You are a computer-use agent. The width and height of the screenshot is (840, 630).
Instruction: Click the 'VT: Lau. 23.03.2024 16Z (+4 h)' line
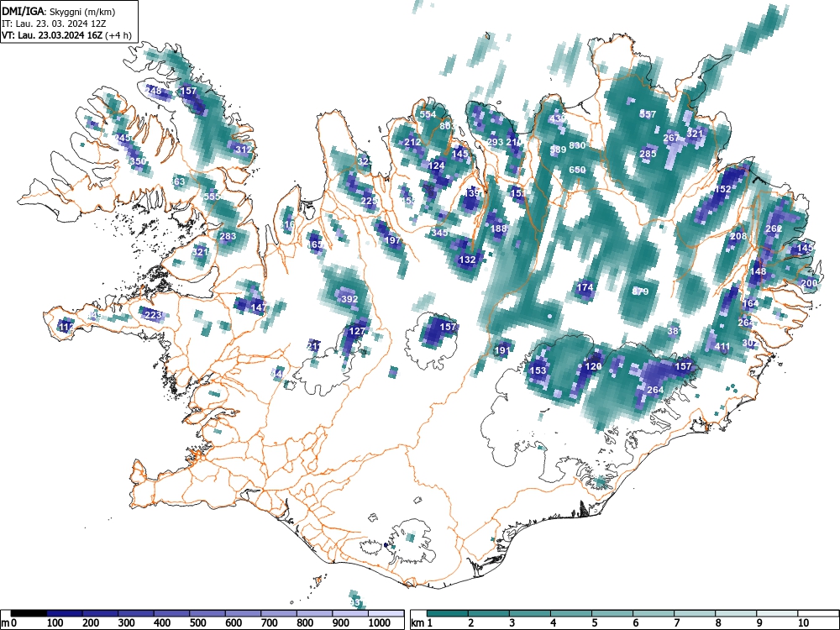pyautogui.click(x=67, y=35)
